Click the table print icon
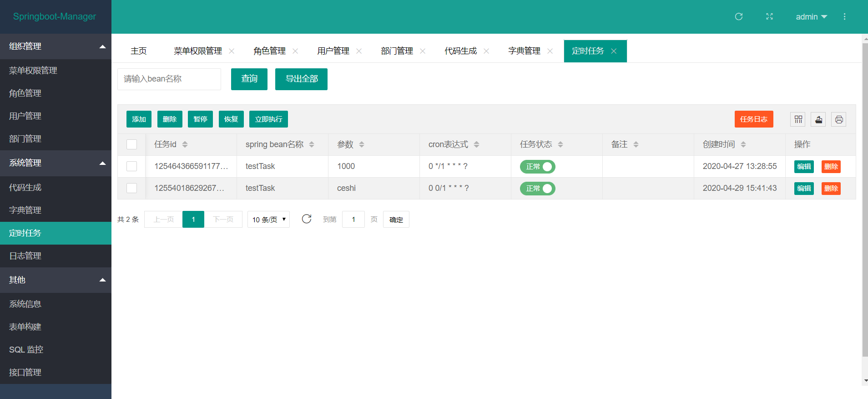Image resolution: width=868 pixels, height=399 pixels. pos(839,119)
